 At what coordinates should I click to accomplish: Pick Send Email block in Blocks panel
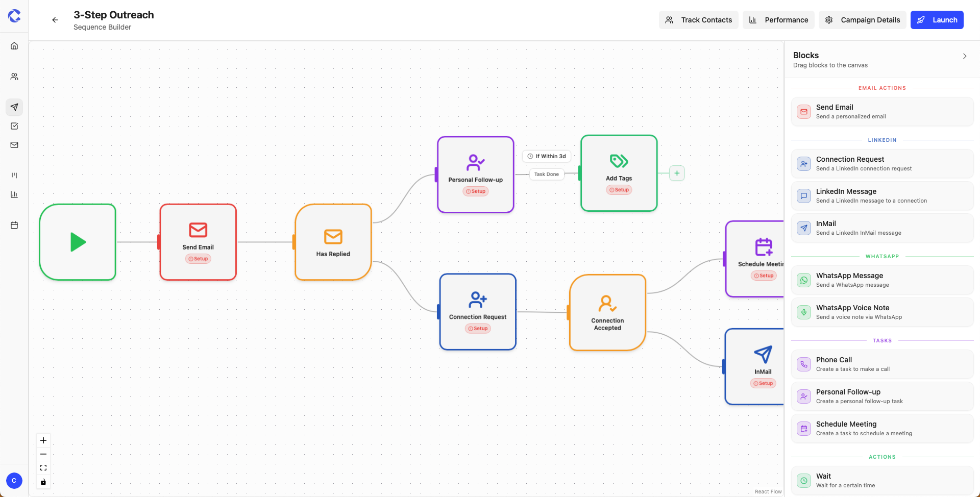coord(882,111)
